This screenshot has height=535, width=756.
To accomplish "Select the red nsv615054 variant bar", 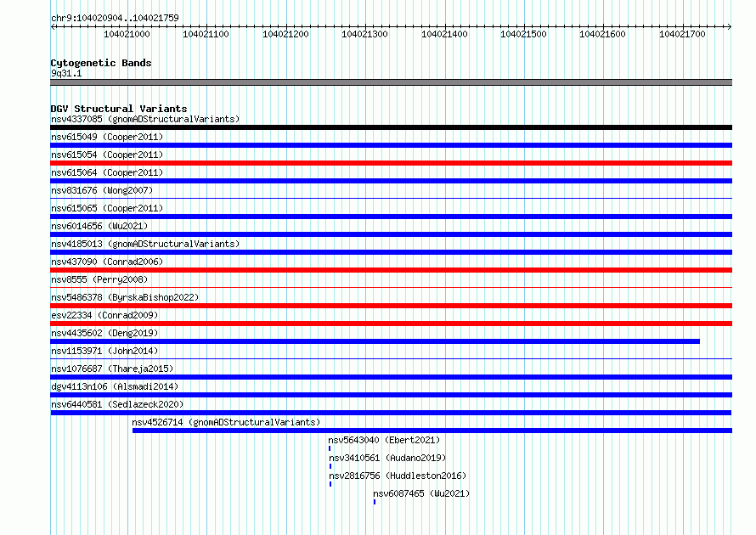I will click(391, 163).
